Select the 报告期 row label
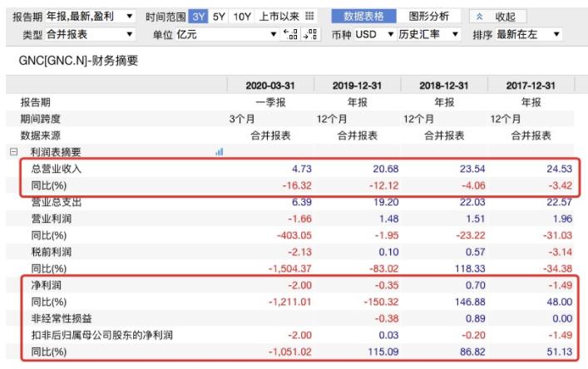 pos(35,102)
